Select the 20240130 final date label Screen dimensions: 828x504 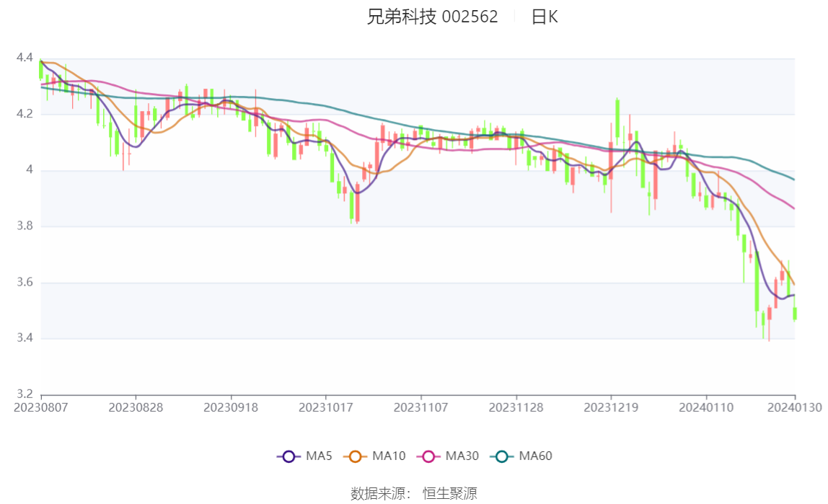click(x=795, y=408)
